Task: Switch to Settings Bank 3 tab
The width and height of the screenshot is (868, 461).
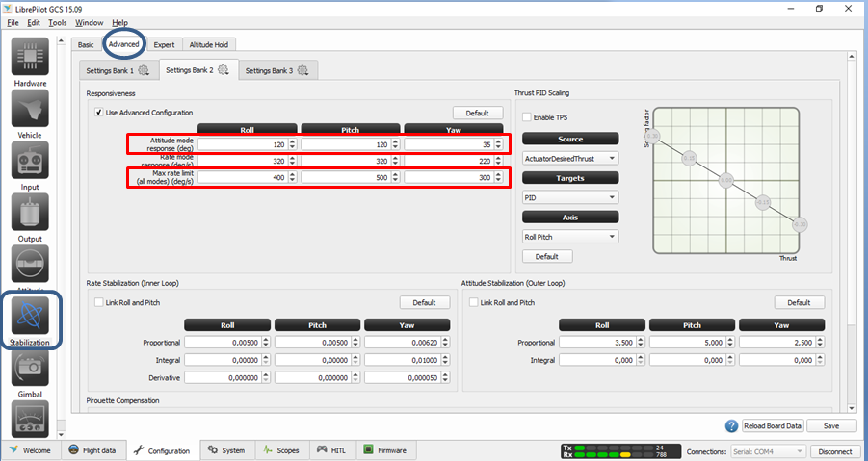Action: pyautogui.click(x=276, y=70)
